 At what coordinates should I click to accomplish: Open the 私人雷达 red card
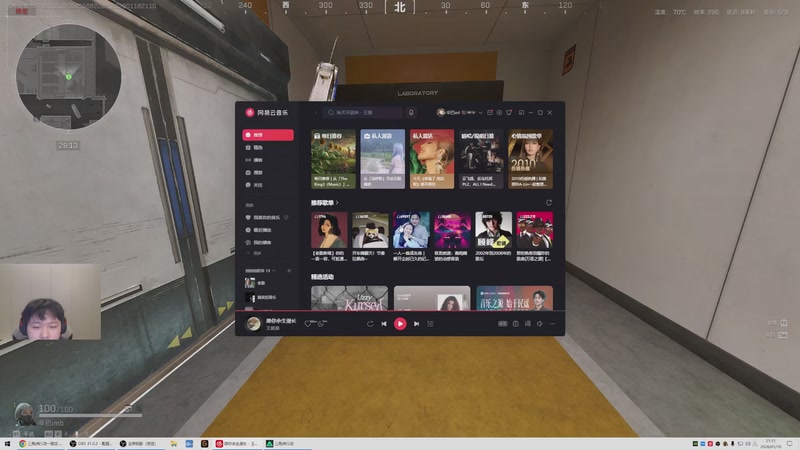click(x=432, y=159)
